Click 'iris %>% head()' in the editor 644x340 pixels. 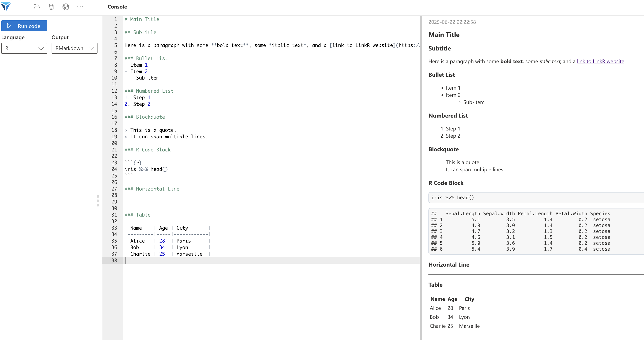[x=146, y=169]
